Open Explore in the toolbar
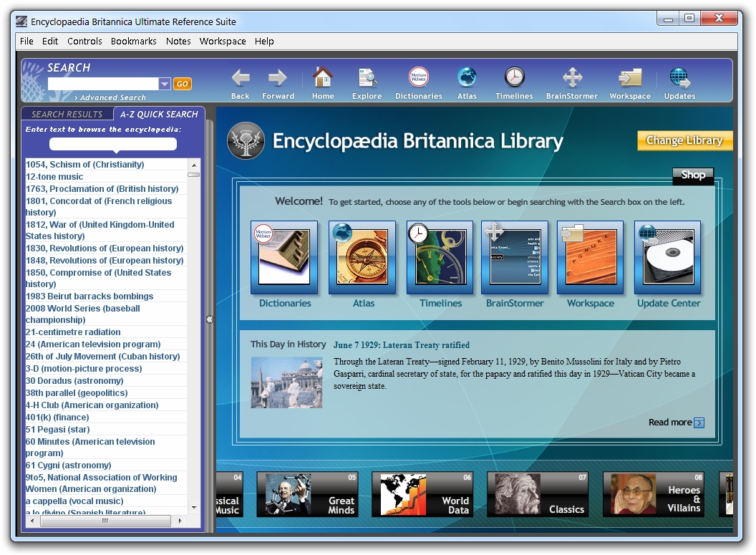 (367, 83)
